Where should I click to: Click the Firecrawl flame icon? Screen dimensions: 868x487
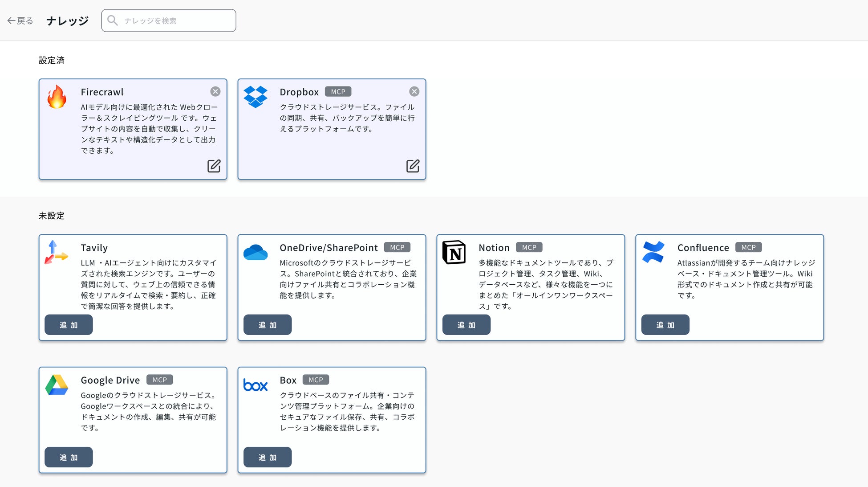point(57,97)
